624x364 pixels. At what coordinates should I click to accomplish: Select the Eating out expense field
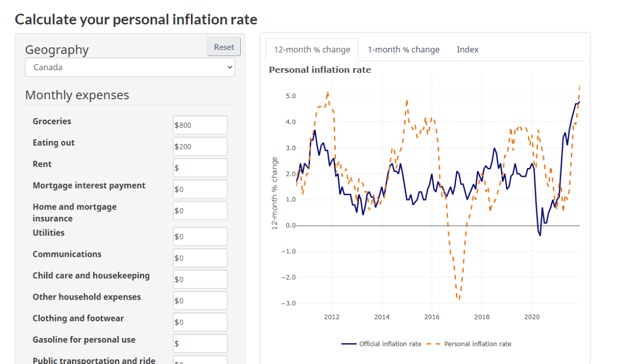pos(200,146)
